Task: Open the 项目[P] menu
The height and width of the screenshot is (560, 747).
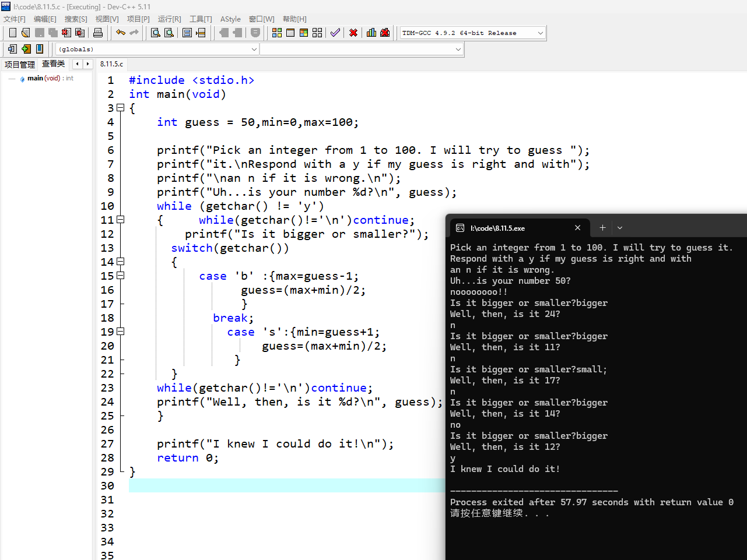Action: pos(138,19)
